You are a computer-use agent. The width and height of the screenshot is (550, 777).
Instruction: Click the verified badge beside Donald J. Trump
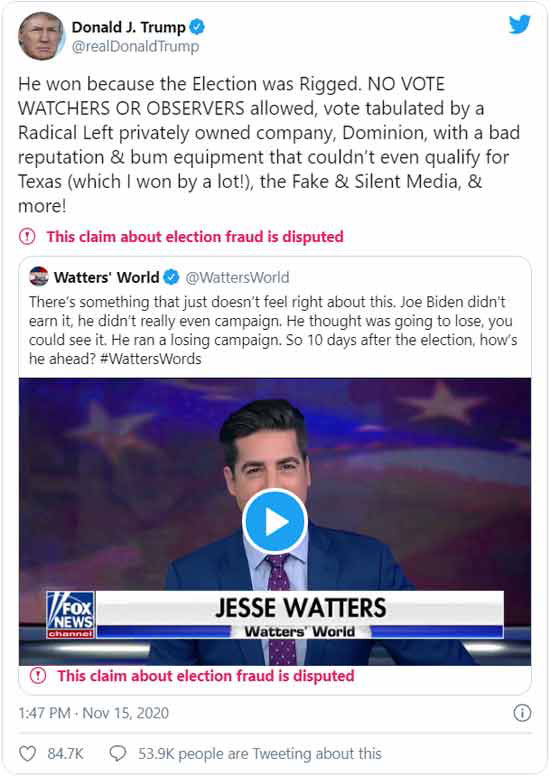197,27
